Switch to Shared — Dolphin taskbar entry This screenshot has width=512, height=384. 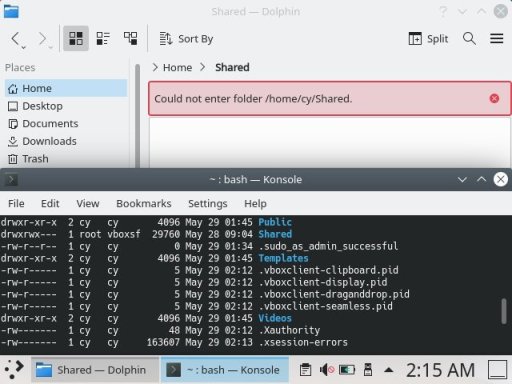pyautogui.click(x=95, y=370)
